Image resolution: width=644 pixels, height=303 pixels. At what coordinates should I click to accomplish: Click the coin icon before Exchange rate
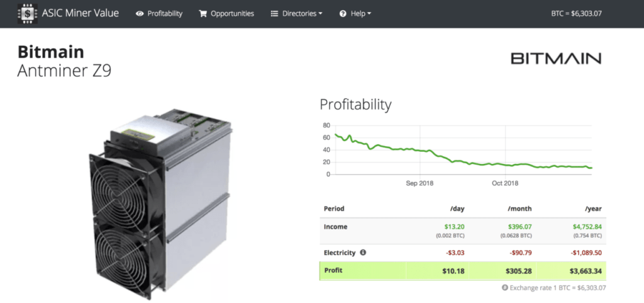point(505,288)
